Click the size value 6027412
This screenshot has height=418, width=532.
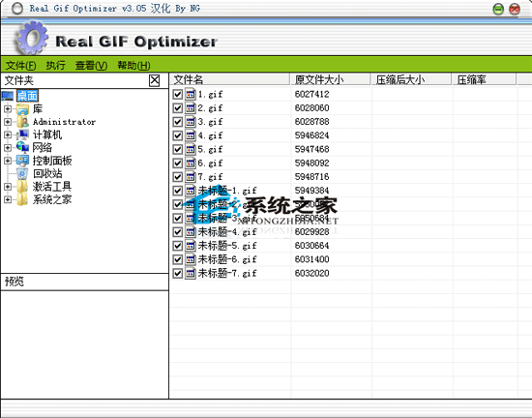click(311, 94)
